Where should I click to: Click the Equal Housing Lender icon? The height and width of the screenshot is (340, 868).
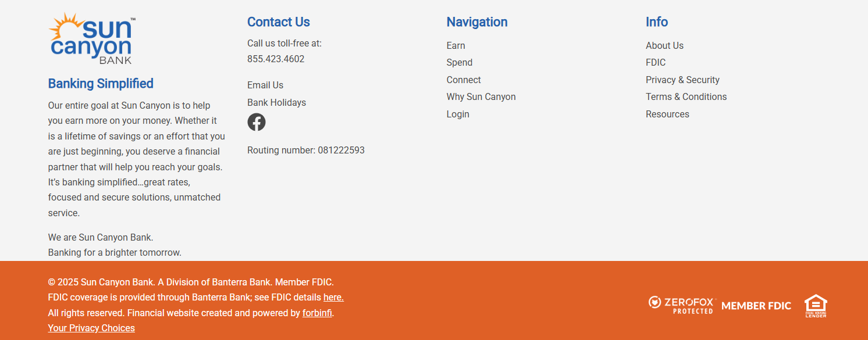pyautogui.click(x=816, y=306)
